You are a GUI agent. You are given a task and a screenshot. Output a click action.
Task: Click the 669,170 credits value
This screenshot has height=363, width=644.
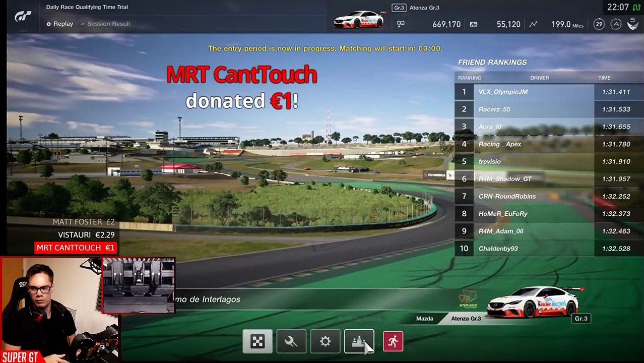(446, 24)
